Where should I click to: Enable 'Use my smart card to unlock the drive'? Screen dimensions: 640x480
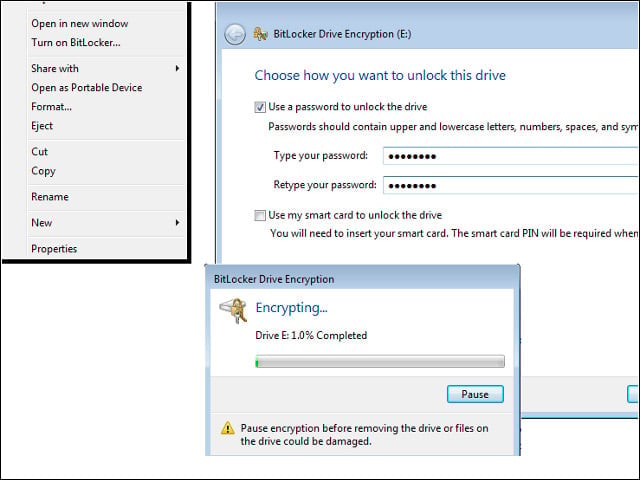[260, 215]
